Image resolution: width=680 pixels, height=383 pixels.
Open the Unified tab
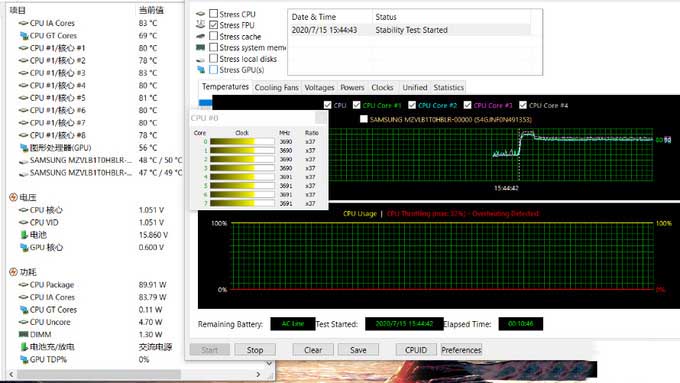coord(415,88)
